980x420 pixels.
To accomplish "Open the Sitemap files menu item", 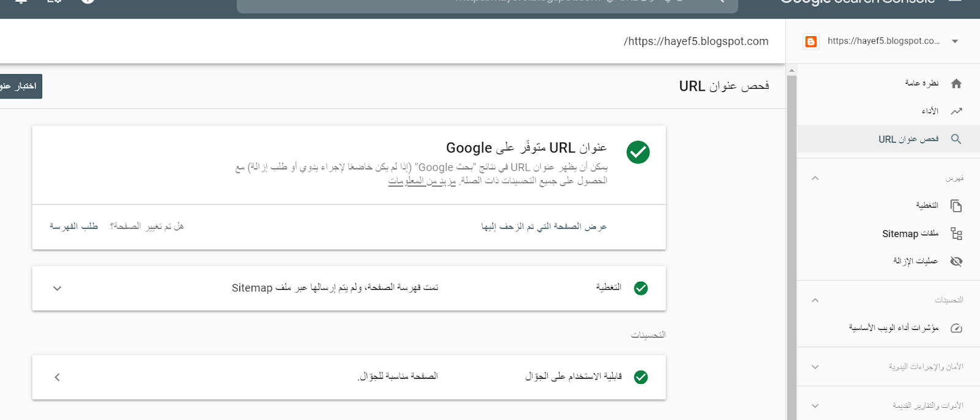I will coord(888,233).
